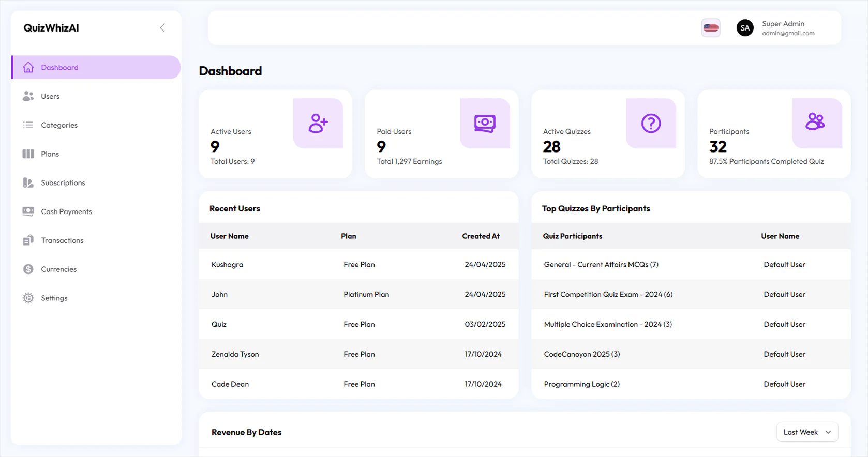Screen dimensions: 868x457
Task: Click the Cash Payments money icon
Action: point(28,211)
